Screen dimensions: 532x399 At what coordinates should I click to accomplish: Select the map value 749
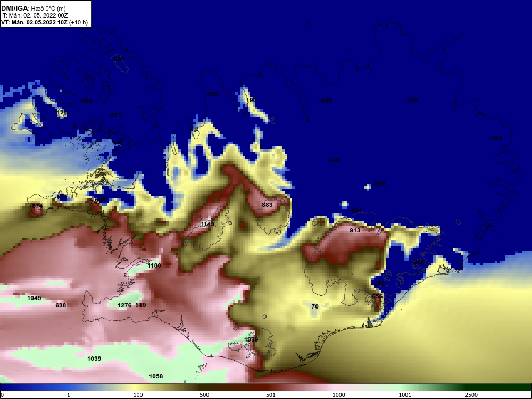95,202
